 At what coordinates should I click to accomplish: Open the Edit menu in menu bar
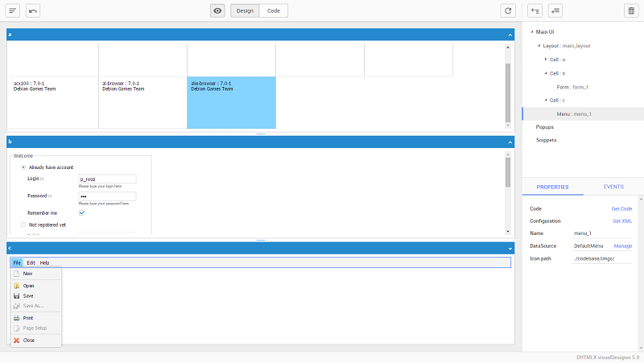[31, 262]
